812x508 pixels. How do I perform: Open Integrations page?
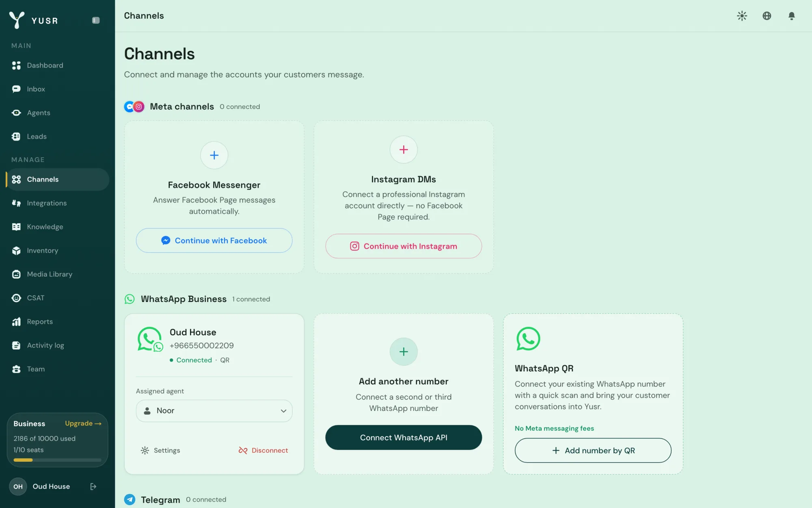(x=57, y=203)
